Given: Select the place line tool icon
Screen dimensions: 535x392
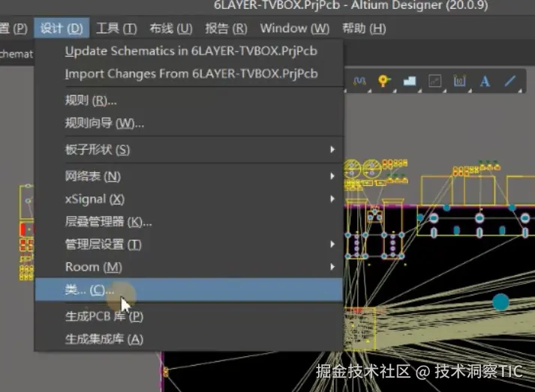Looking at the screenshot, I should tap(510, 81).
